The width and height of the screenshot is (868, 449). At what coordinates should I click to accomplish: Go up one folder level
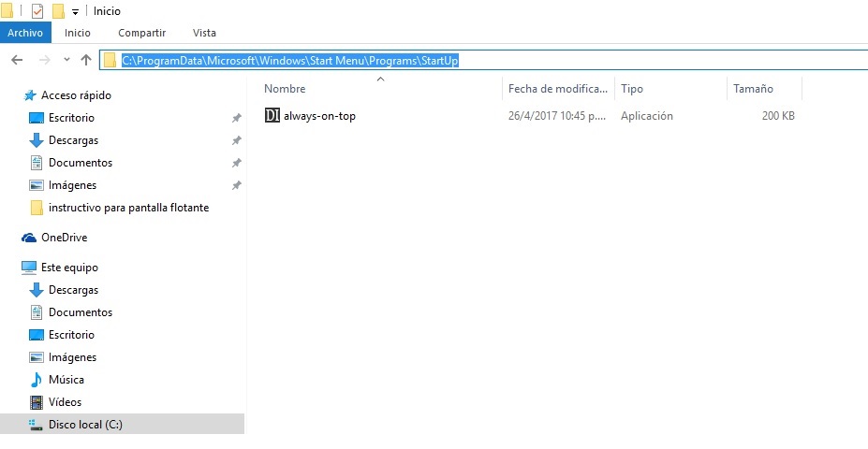tap(86, 60)
